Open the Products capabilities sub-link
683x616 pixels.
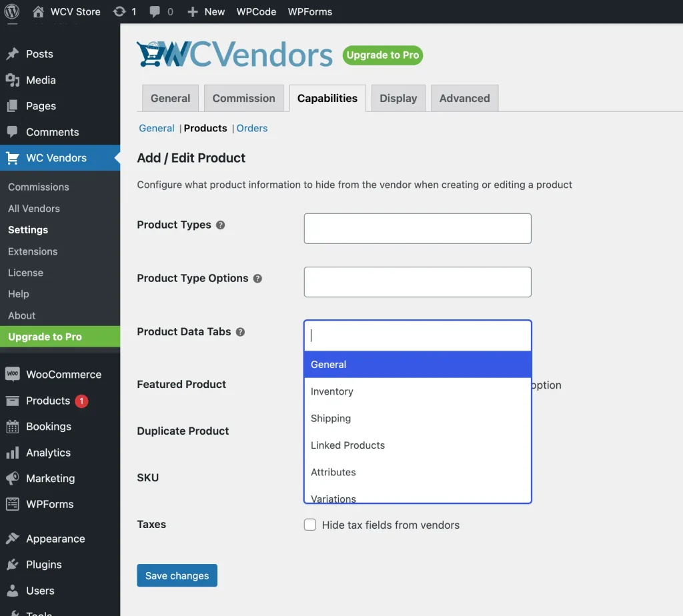pos(205,129)
